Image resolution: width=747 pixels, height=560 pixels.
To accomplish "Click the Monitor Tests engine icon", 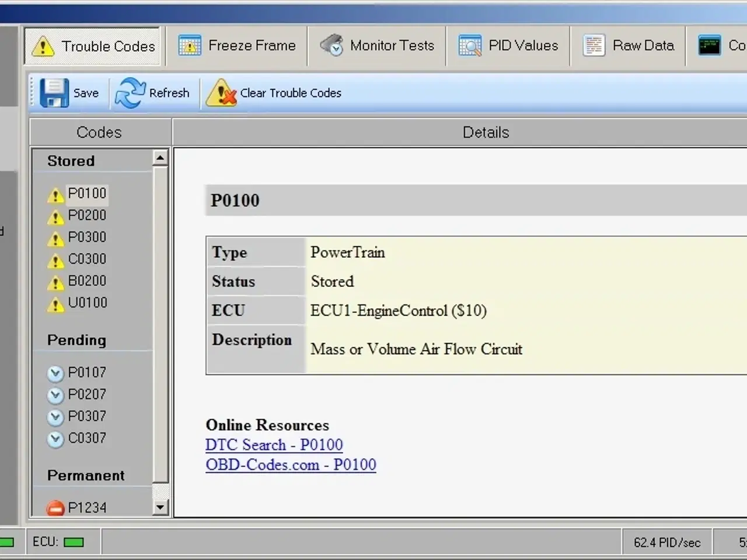I will pyautogui.click(x=331, y=45).
